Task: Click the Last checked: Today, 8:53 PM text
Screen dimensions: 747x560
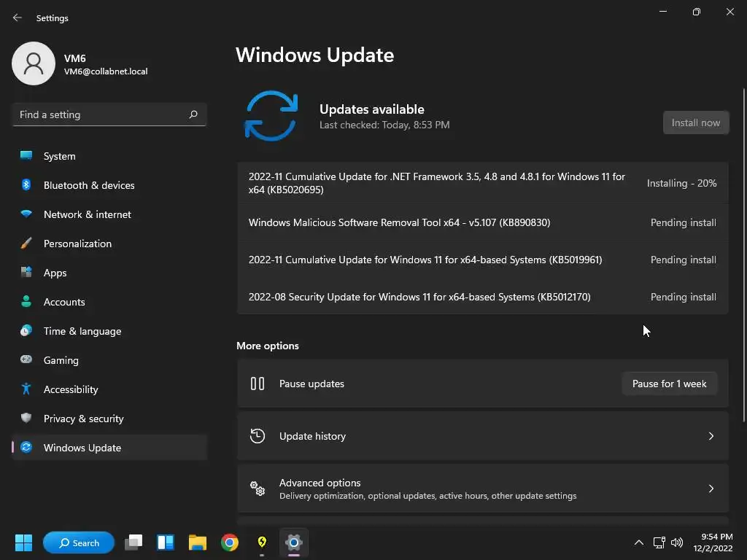Action: click(x=384, y=125)
